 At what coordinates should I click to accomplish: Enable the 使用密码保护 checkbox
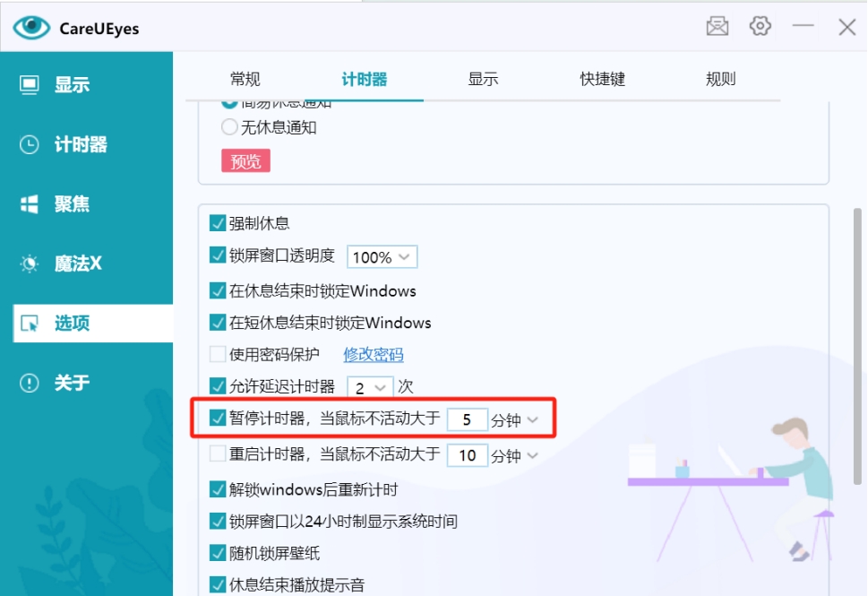217,354
